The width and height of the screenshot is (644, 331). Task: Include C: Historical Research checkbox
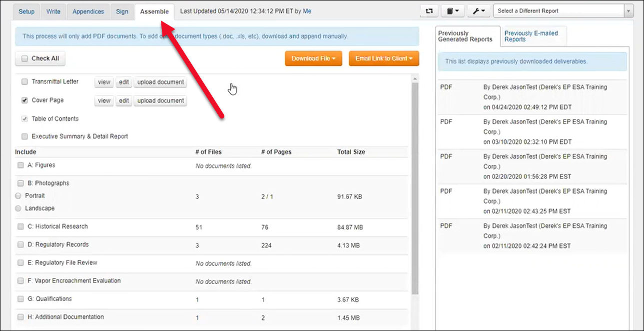(20, 226)
